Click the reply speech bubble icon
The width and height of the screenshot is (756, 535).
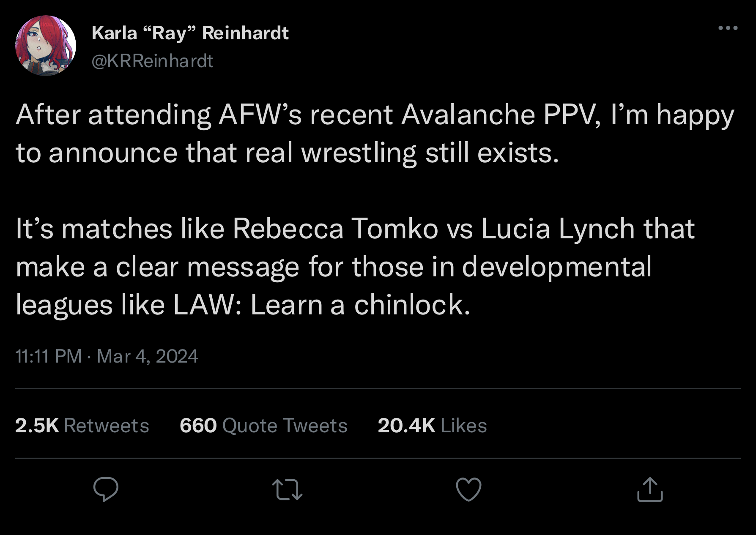pos(105,489)
